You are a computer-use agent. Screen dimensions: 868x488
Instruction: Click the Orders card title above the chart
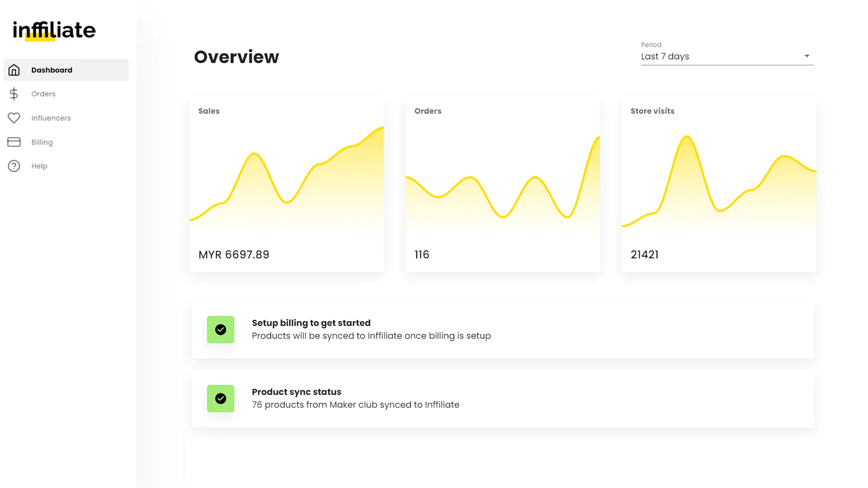point(428,111)
